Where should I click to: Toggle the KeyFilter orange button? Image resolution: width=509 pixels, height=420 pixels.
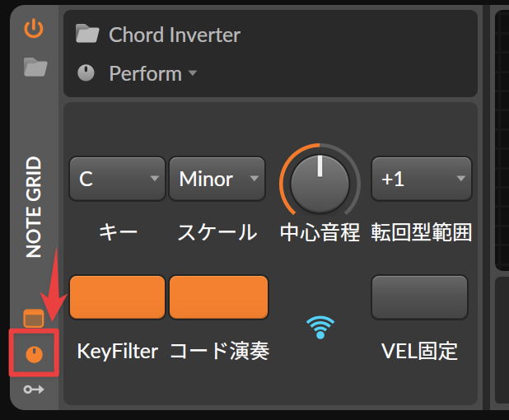[x=117, y=297]
